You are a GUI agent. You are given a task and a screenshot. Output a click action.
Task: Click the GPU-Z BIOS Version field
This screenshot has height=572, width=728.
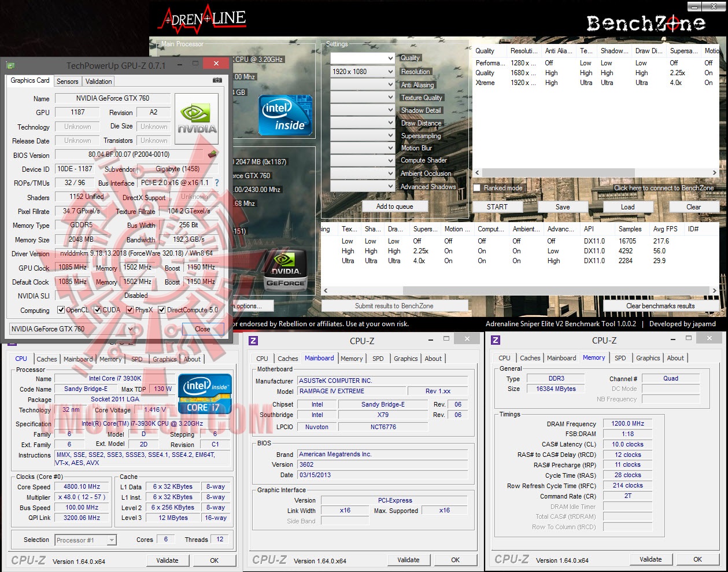click(129, 154)
